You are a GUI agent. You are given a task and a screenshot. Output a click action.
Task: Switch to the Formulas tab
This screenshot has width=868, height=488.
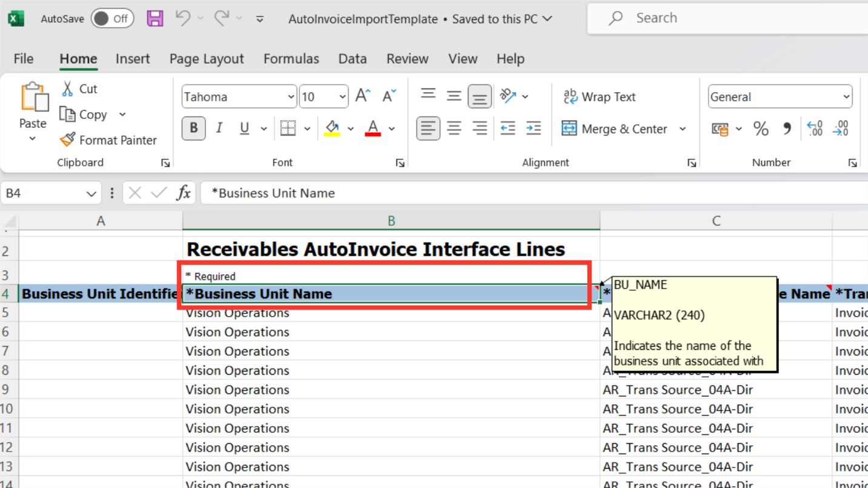click(291, 59)
